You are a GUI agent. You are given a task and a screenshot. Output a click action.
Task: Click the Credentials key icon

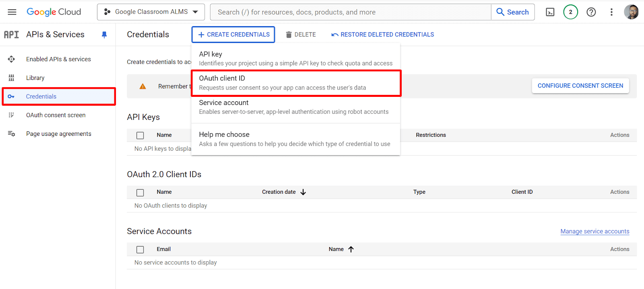(x=11, y=96)
